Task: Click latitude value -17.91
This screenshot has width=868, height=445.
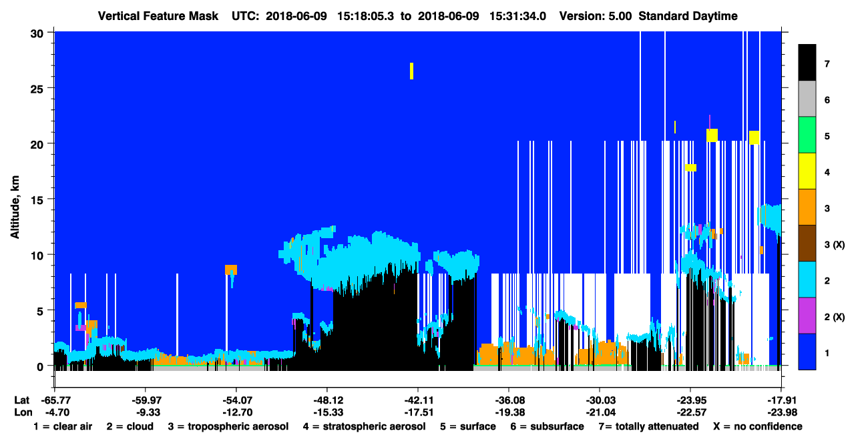Action: click(x=781, y=400)
